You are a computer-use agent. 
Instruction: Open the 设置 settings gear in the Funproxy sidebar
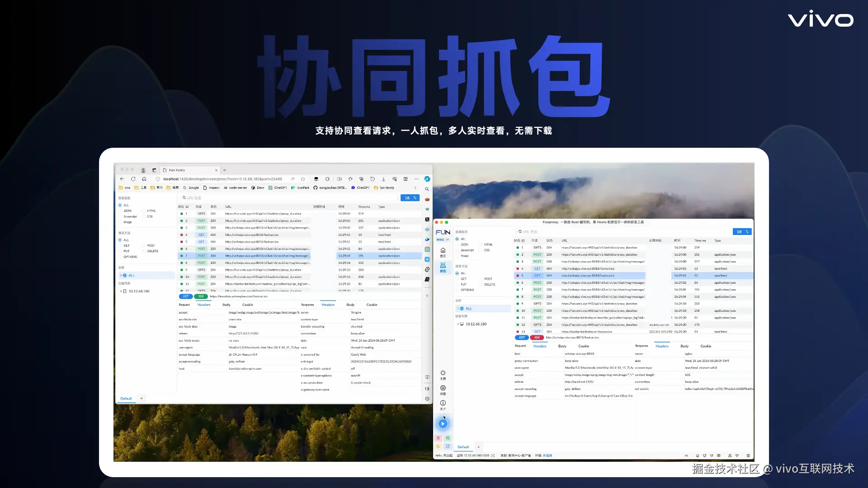point(443,388)
